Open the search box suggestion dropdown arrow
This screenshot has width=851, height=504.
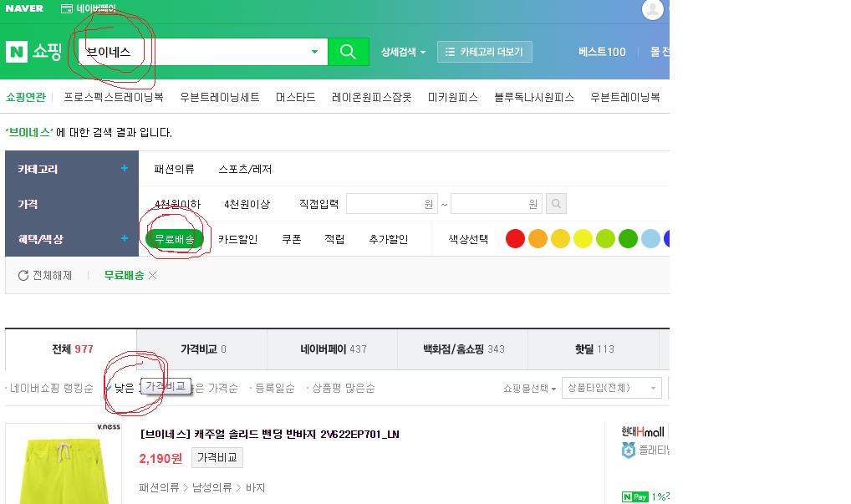314,52
